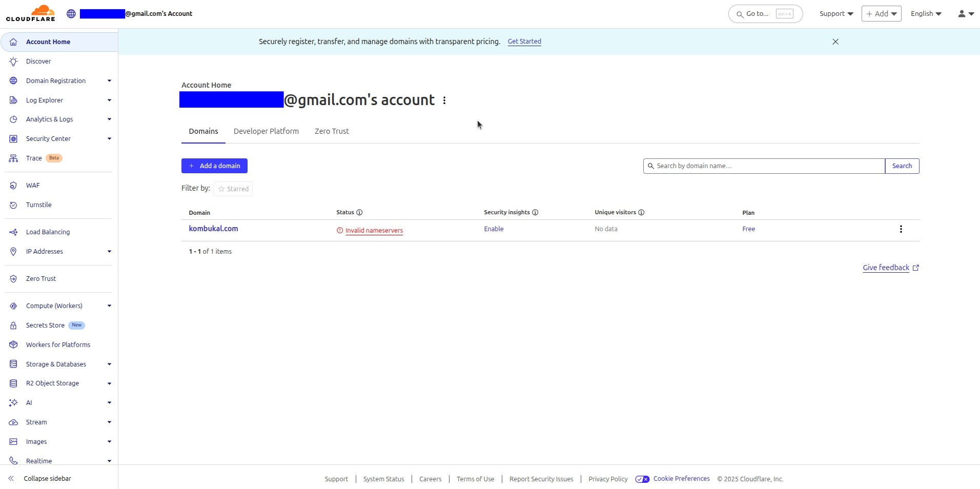980x489 pixels.
Task: Click Security insights info icon
Action: pyautogui.click(x=535, y=212)
